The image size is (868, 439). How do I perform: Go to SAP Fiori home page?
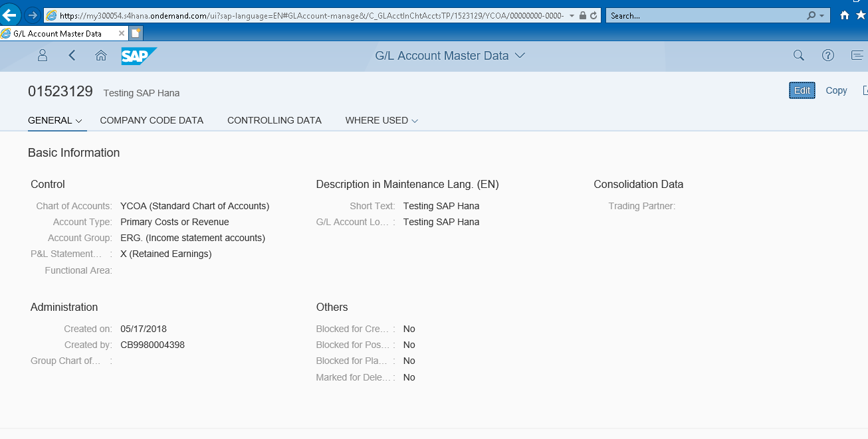(101, 56)
